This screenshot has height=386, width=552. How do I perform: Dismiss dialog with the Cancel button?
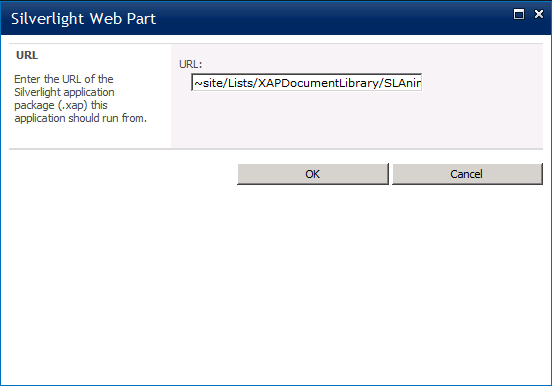[467, 174]
